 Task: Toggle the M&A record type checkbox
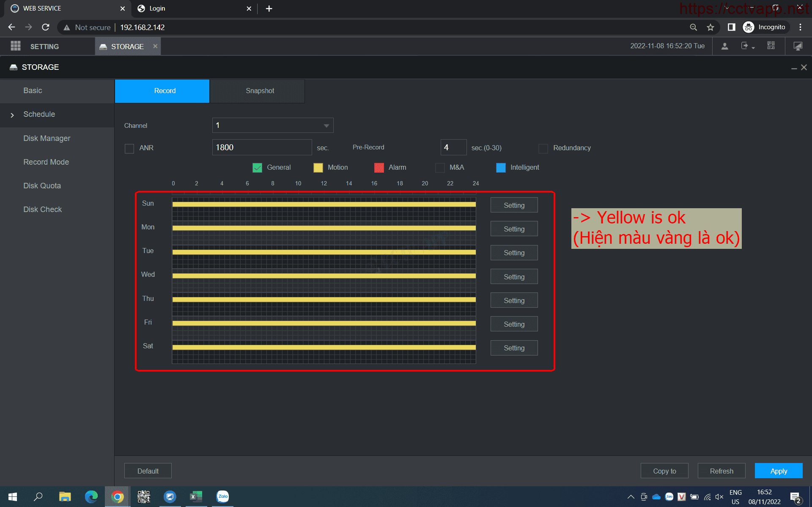pyautogui.click(x=440, y=168)
